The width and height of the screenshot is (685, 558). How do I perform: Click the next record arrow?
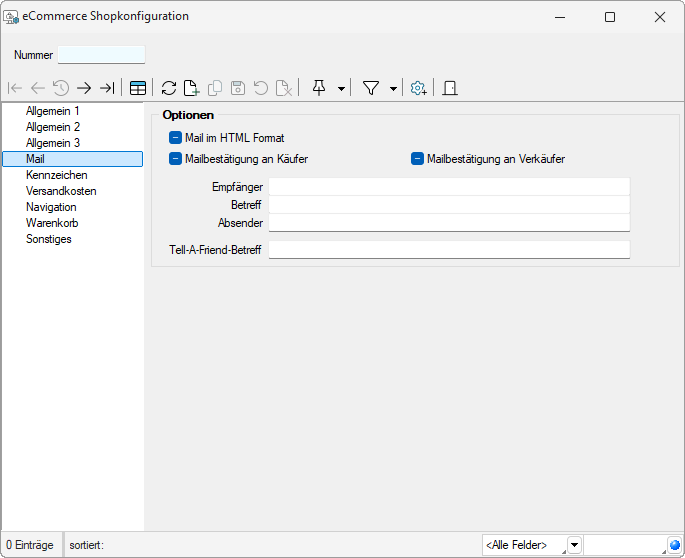point(84,88)
